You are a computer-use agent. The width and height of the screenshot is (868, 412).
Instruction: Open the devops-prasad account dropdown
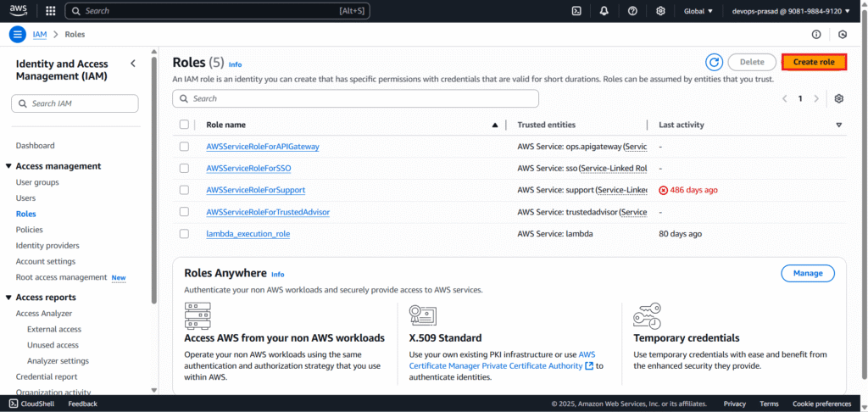(x=791, y=11)
